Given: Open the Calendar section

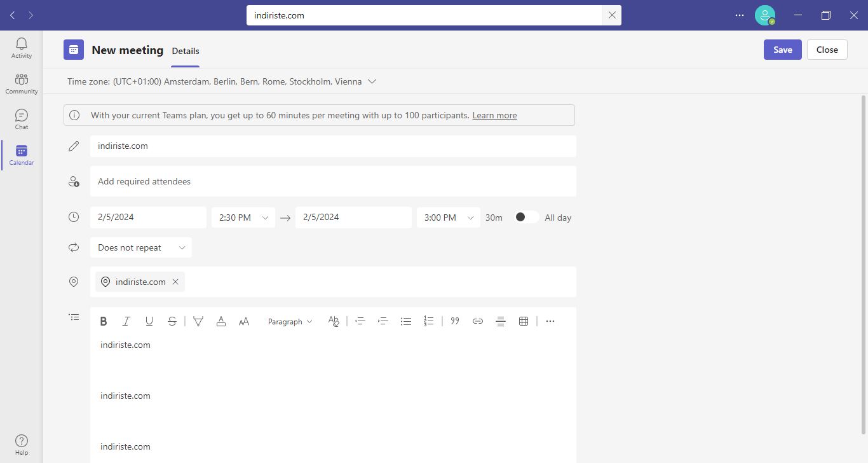Looking at the screenshot, I should pos(22,155).
